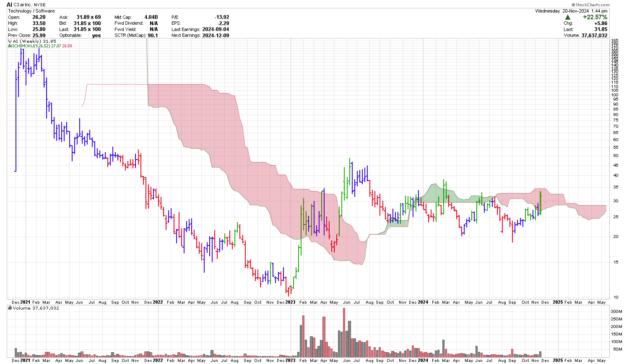Click the 2024 label on the price chart's date axis
629x364 pixels.
point(423,302)
